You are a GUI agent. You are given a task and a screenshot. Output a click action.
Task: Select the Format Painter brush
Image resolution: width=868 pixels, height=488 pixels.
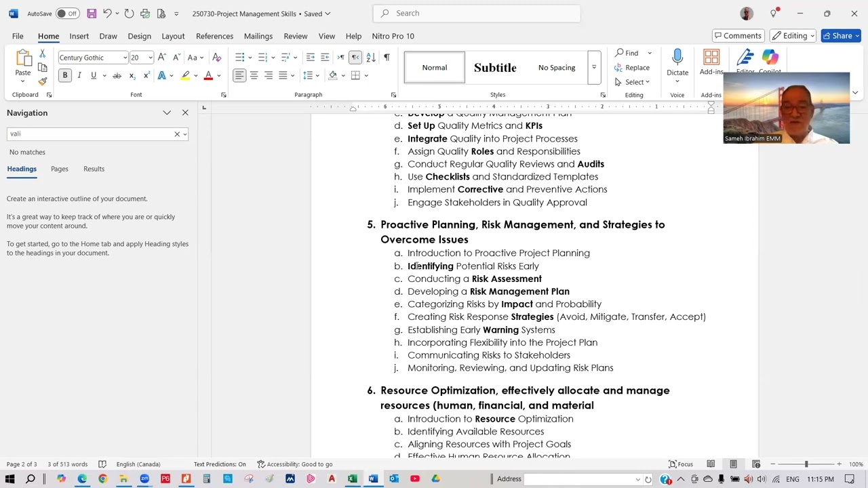42,81
